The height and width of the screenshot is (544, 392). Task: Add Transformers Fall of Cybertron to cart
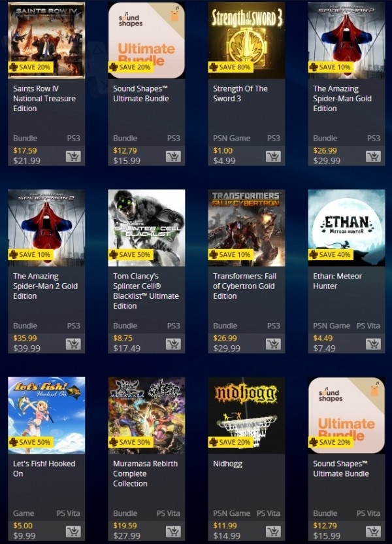[x=273, y=344]
